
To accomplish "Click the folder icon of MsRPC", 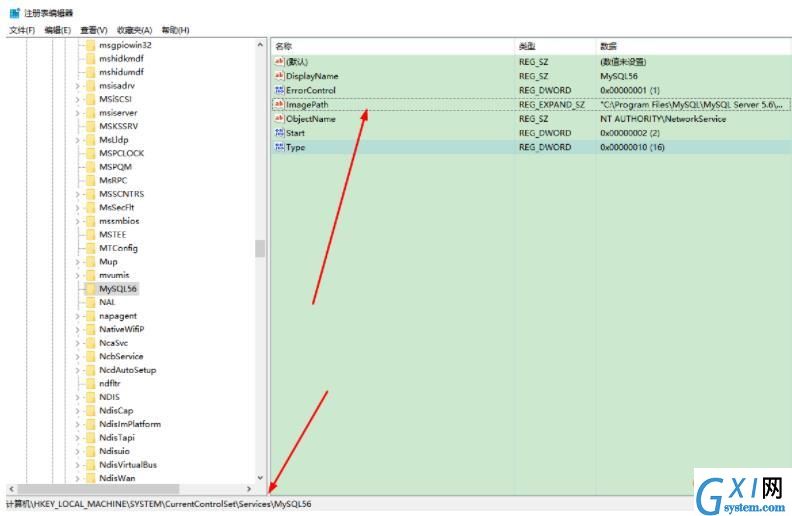I will [x=90, y=180].
